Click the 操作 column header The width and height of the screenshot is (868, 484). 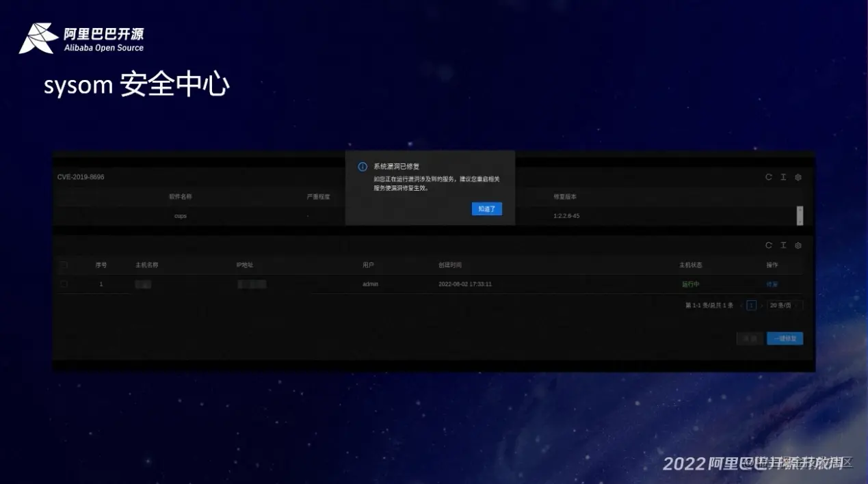click(772, 265)
